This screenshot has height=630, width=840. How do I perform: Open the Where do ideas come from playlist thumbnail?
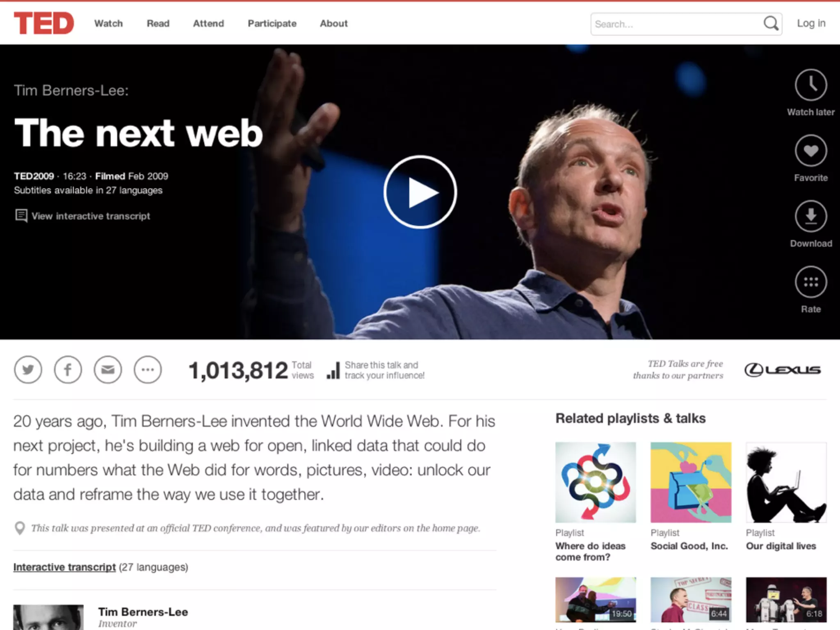(x=596, y=482)
